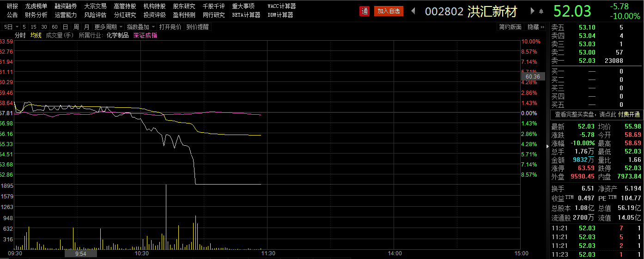Select the 15 minute period

coord(34,27)
